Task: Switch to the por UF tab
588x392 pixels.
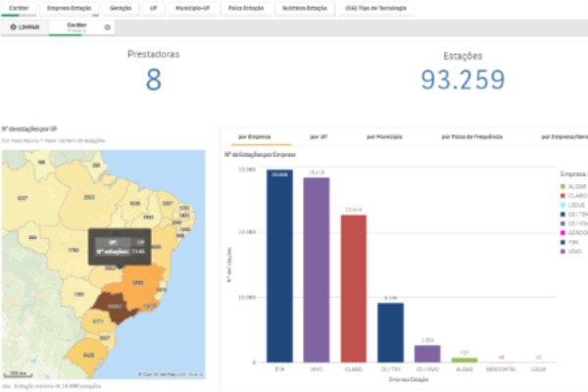Action: [x=318, y=137]
